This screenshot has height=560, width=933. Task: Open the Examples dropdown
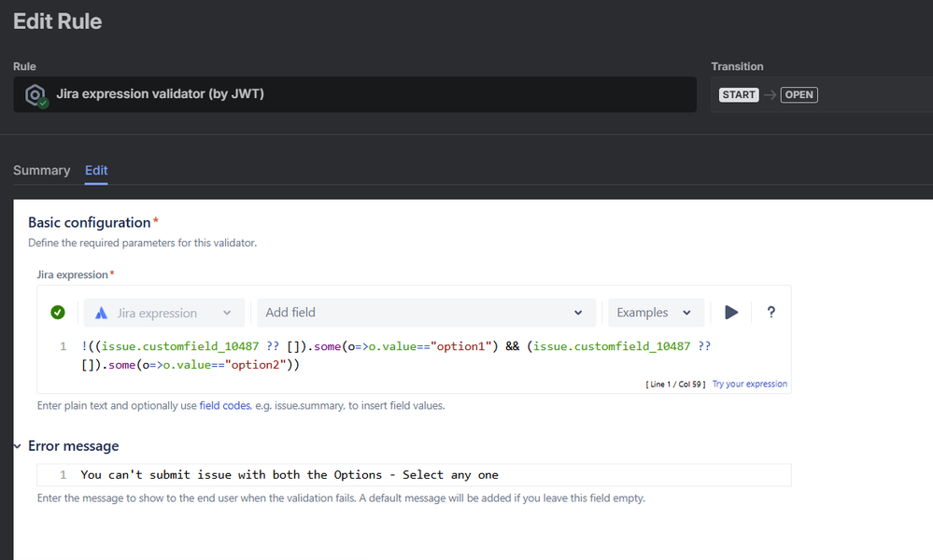point(656,313)
